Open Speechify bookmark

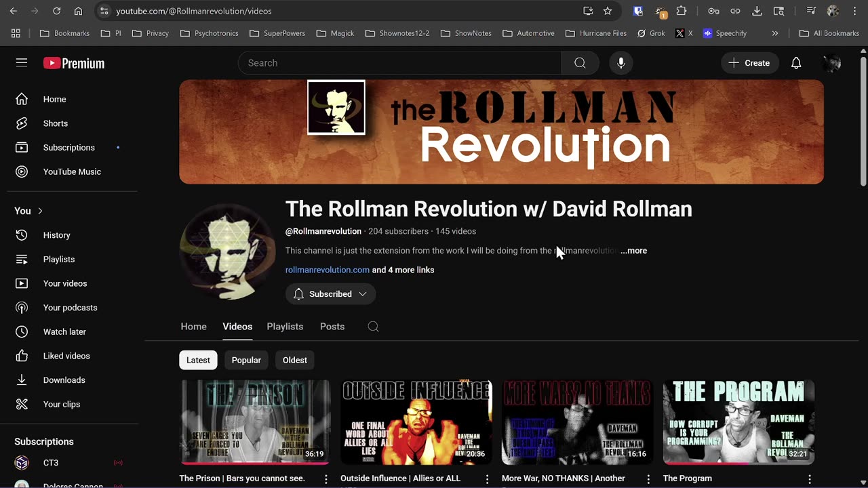pyautogui.click(x=725, y=33)
